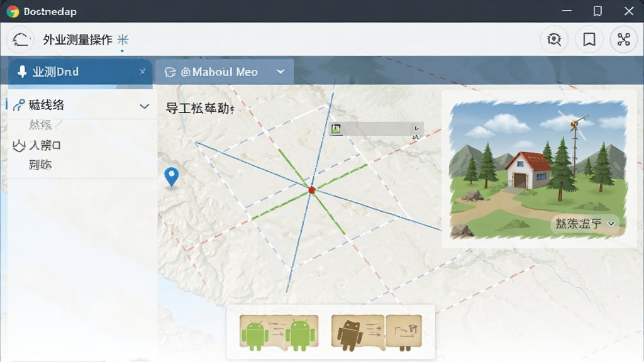The height and width of the screenshot is (362, 644).
Task: Click the green icon on the map's floating bar
Action: click(336, 129)
